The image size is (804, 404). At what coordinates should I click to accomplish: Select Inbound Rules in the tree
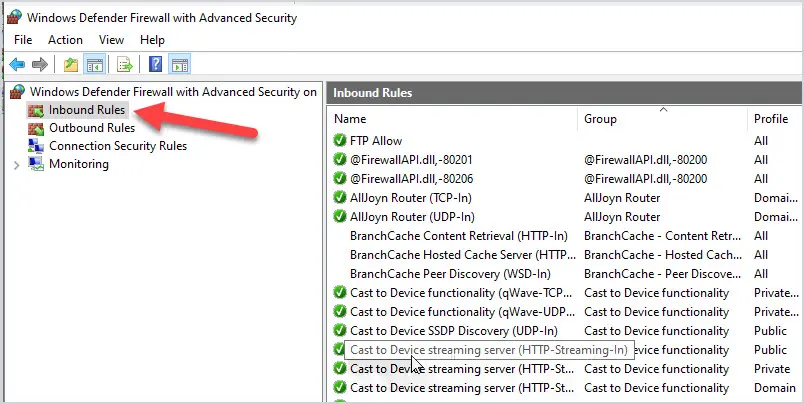(x=87, y=110)
